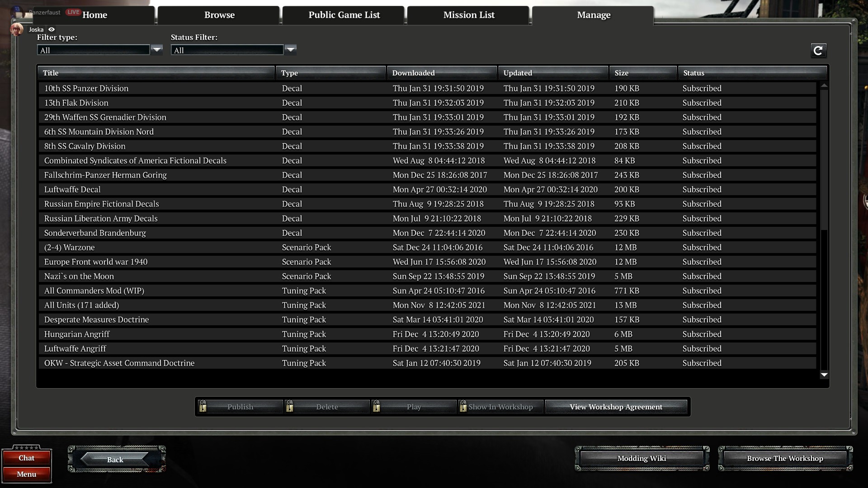Click lock icon on Delete button
The height and width of the screenshot is (488, 868).
coord(290,407)
